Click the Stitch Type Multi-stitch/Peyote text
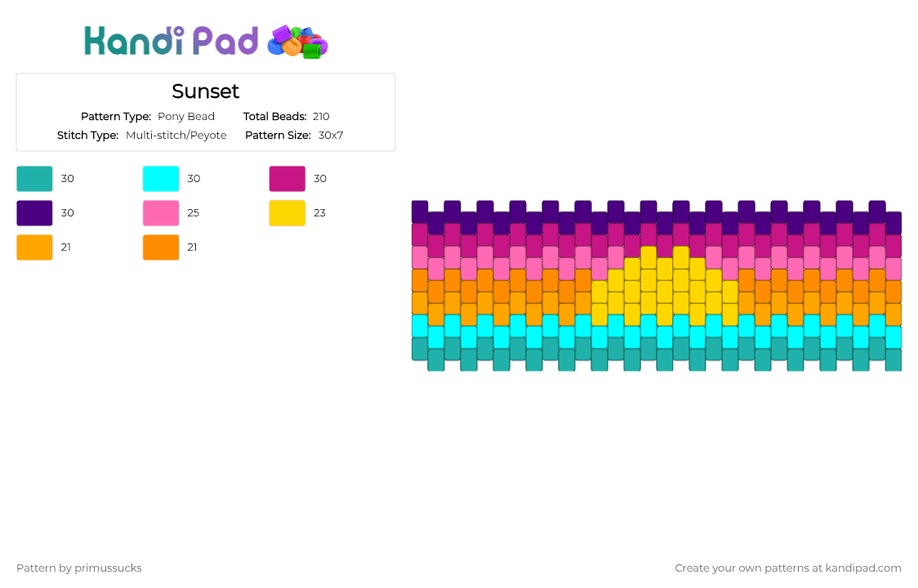Viewport: 918px width, 588px height. click(x=141, y=136)
